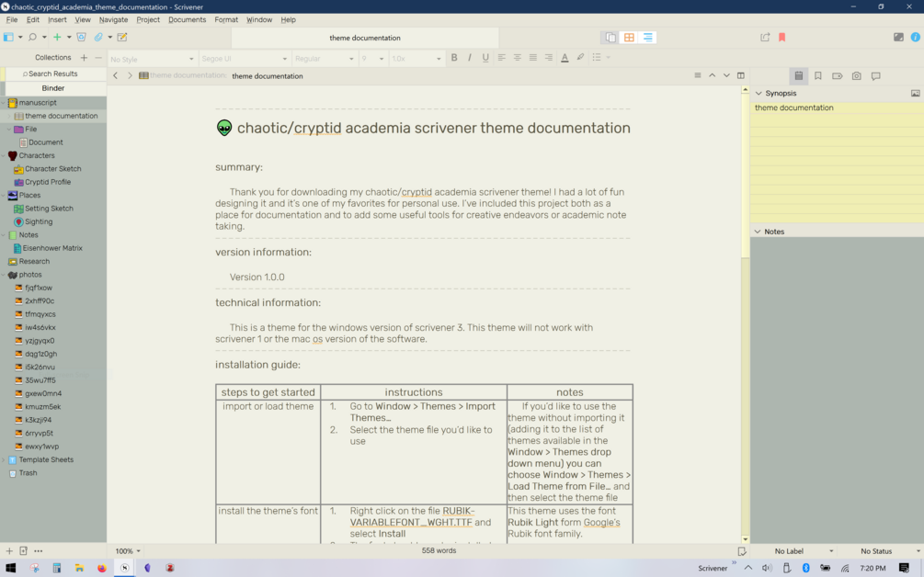This screenshot has width=924, height=577.
Task: Select Cryptid Profile in binder
Action: 48,182
